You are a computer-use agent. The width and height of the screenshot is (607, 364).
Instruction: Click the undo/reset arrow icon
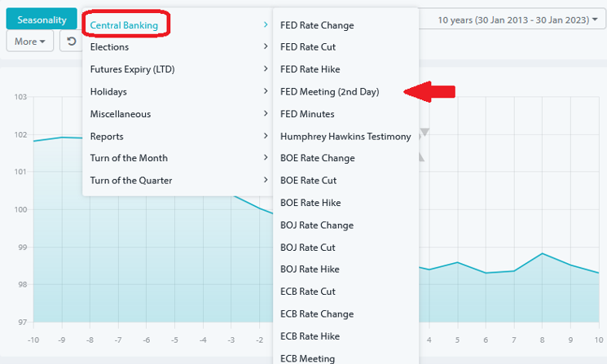(72, 41)
